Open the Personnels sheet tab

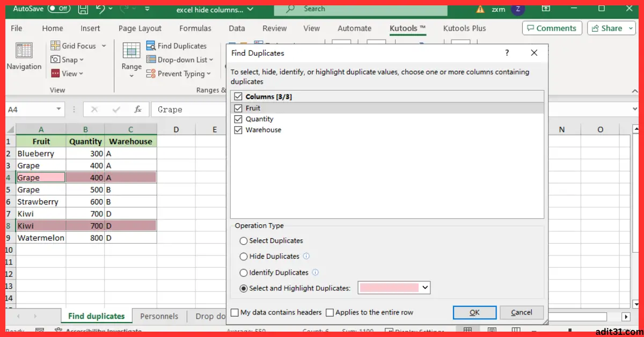[x=159, y=316]
